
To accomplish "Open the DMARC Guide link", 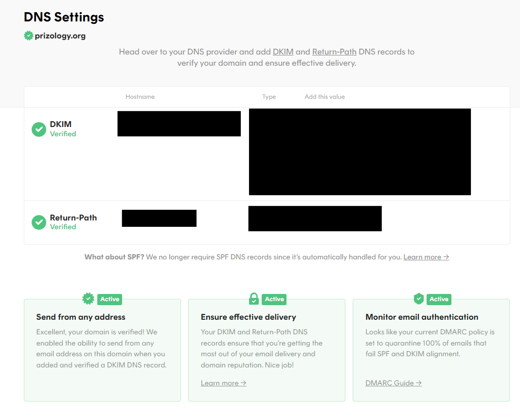I will click(x=394, y=383).
